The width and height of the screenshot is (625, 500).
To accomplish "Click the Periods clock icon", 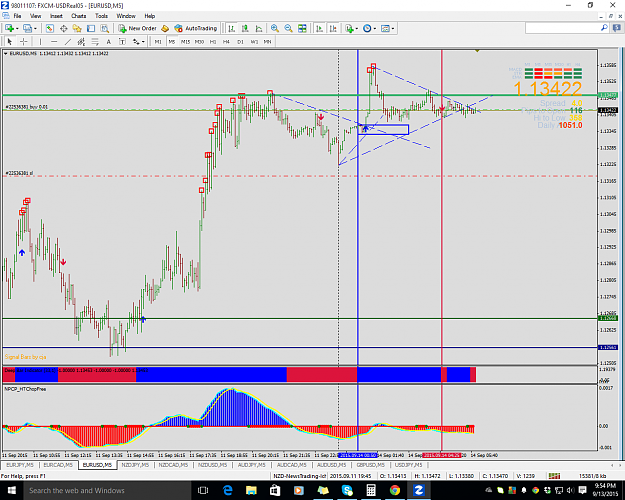I will click(367, 28).
